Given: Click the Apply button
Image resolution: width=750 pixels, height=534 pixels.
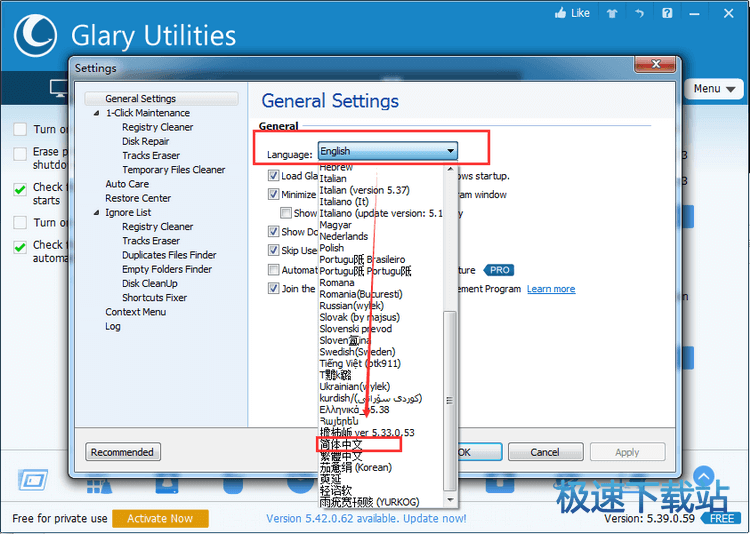Looking at the screenshot, I should [627, 452].
